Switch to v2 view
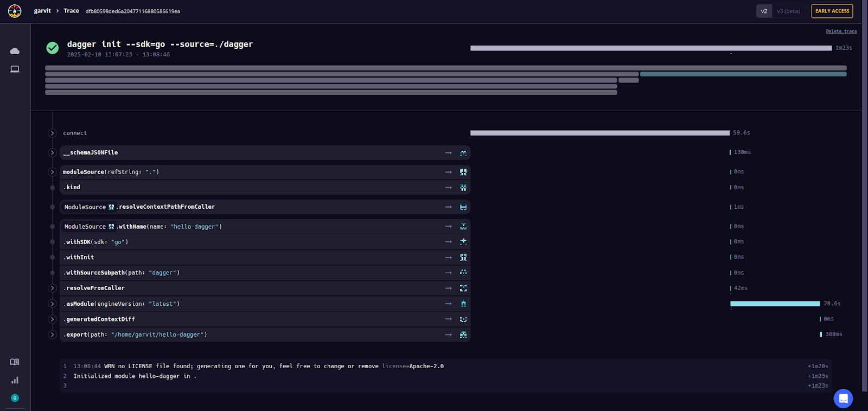 [x=764, y=11]
